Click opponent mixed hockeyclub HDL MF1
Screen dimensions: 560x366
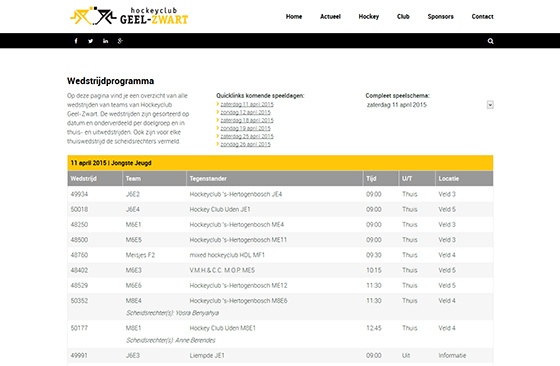227,255
